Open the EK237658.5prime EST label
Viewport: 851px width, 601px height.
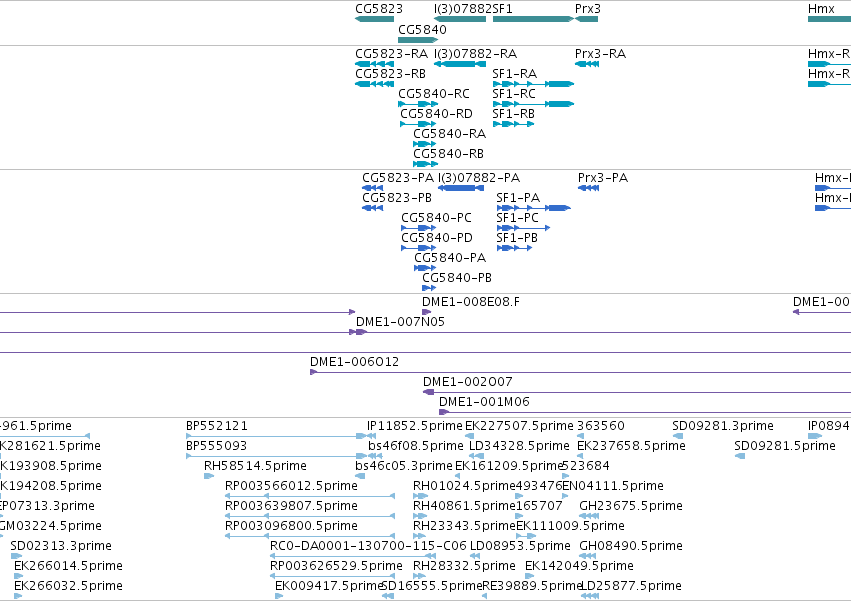631,447
